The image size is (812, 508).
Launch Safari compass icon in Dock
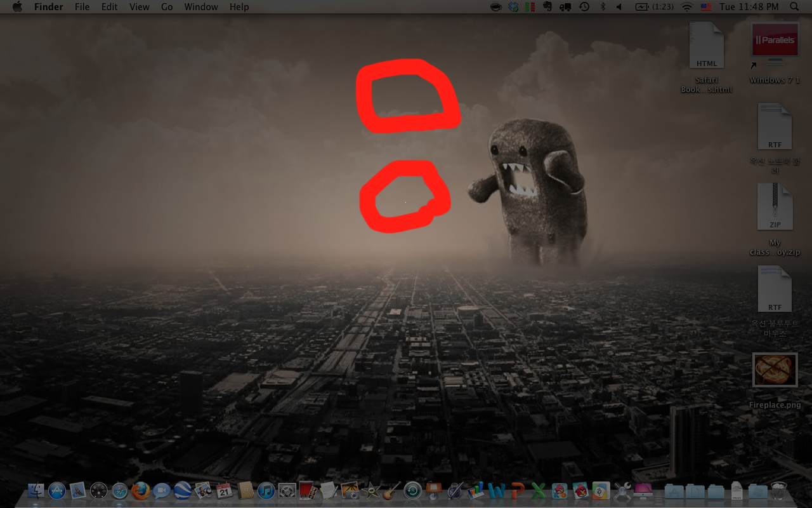(x=120, y=491)
